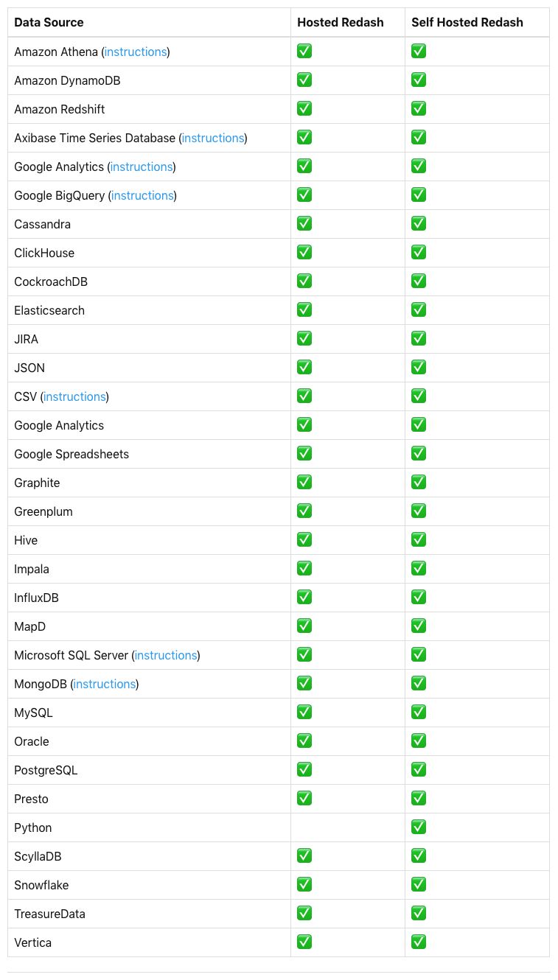Click Hosted Redash checkmark for Cassandra
Viewport: 558px width, 980px height.
click(304, 223)
